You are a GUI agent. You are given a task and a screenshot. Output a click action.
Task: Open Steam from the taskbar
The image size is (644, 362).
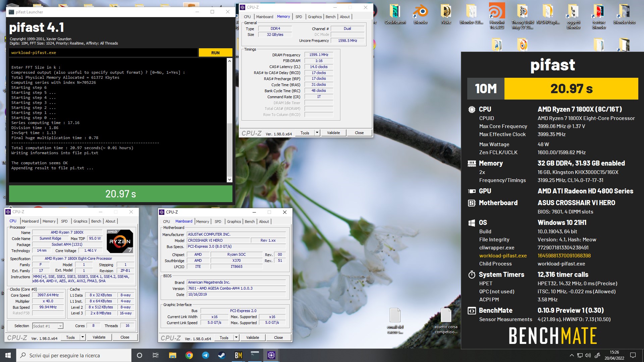pyautogui.click(x=222, y=355)
